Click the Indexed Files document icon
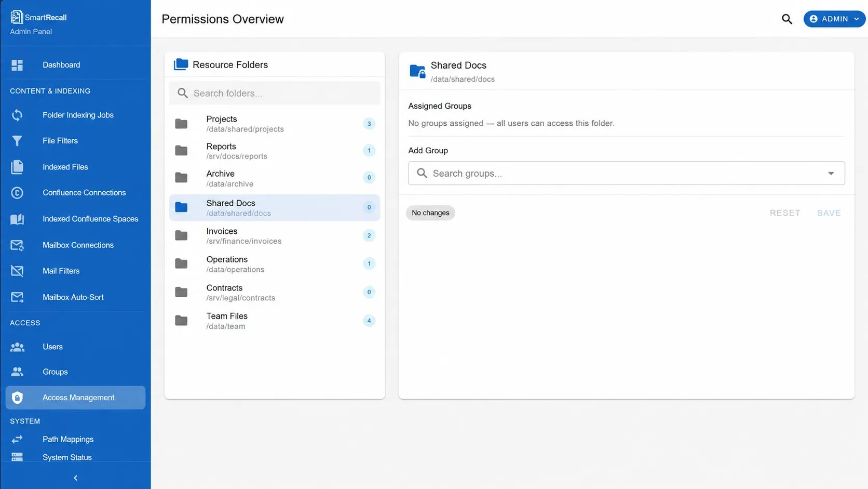Viewport: 868px width, 489px height. coord(17,167)
